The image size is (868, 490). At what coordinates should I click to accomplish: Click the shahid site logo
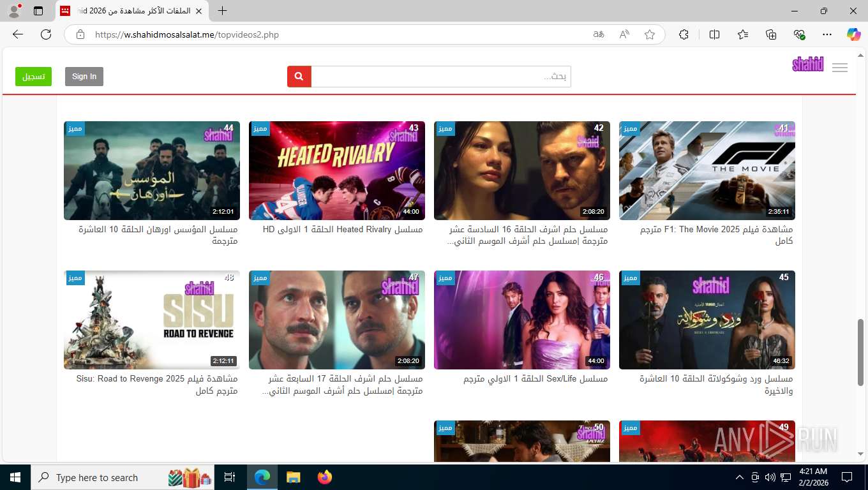808,64
